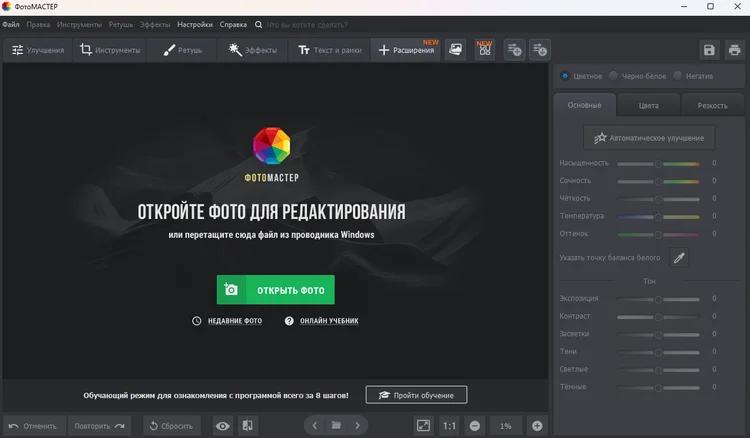Viewport: 750px width, 438px height.
Task: Open the Улучшения toolbar section
Action: point(38,50)
